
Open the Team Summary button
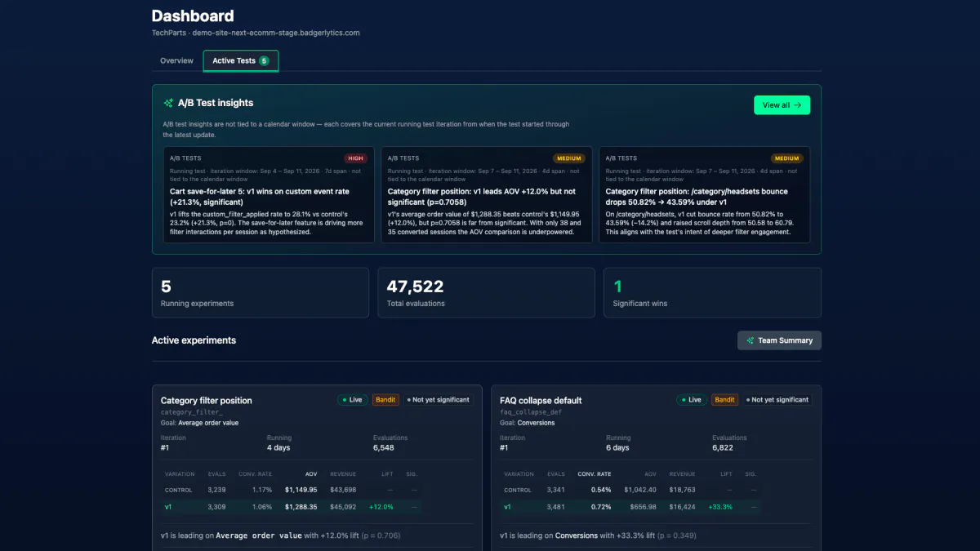779,340
